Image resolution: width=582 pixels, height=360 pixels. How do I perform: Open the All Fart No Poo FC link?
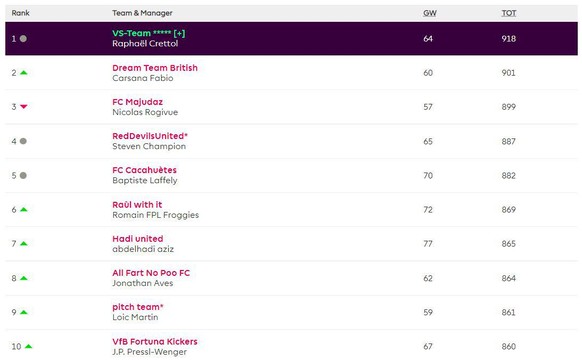[151, 273]
